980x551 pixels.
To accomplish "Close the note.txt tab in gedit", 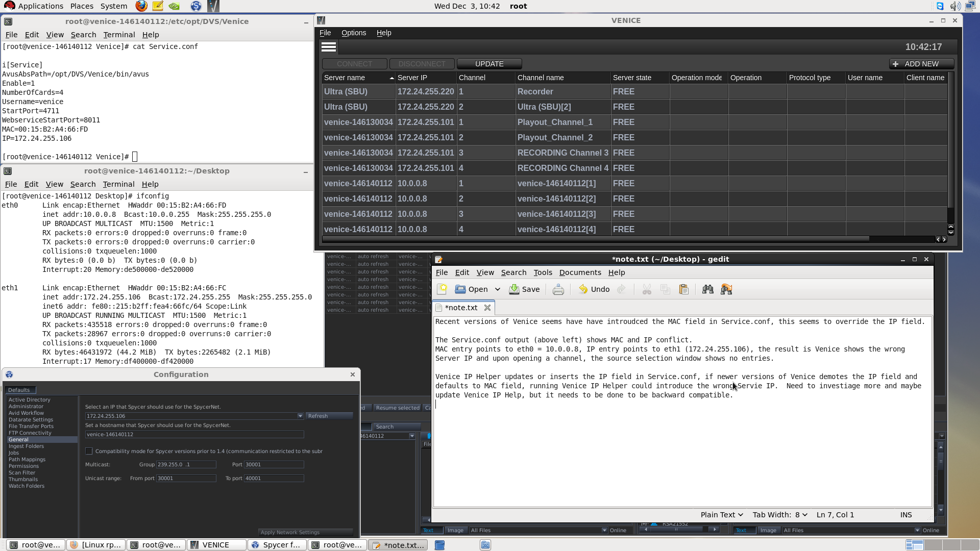I will 487,308.
